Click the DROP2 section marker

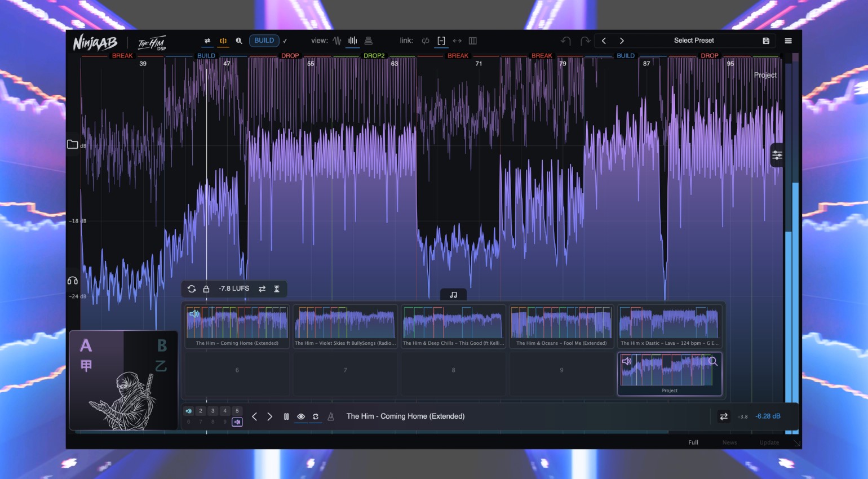coord(374,56)
